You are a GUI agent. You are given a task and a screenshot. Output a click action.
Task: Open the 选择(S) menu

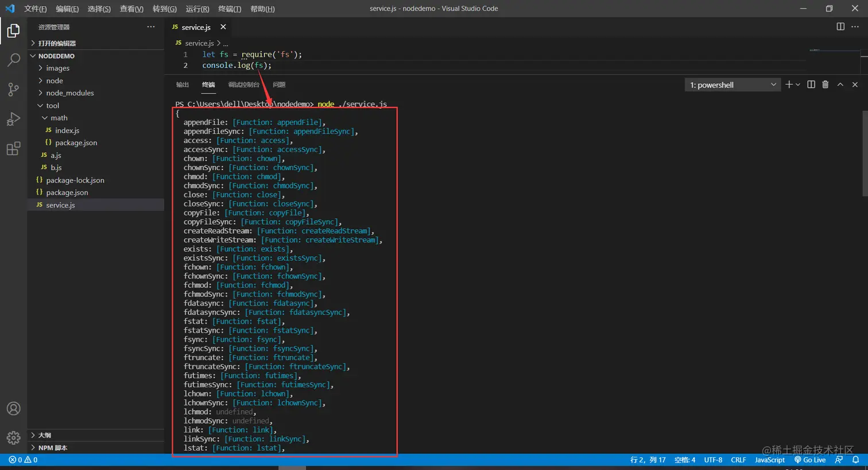(x=99, y=9)
